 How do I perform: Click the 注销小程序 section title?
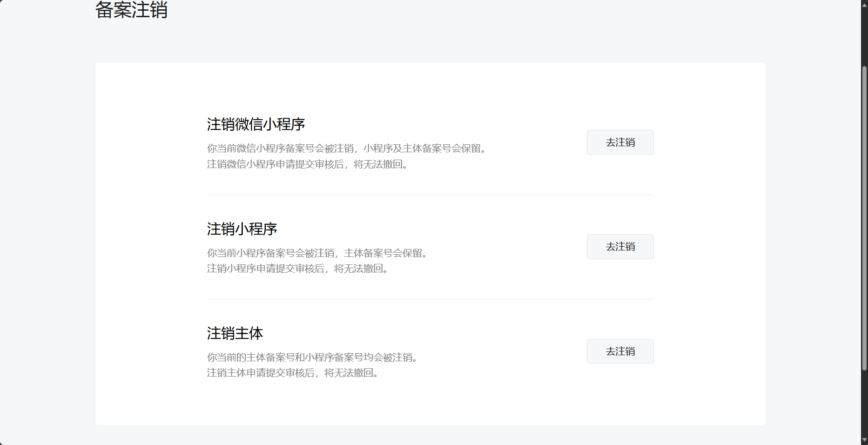242,229
